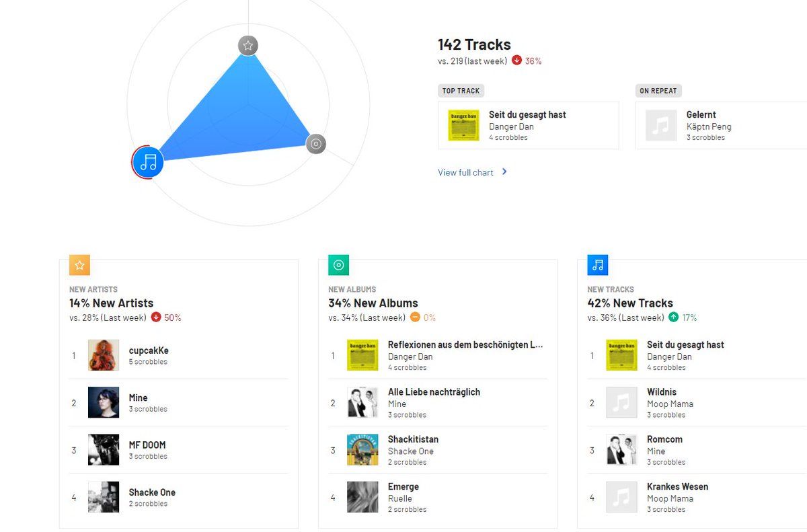
Task: Open the View full chart link
Action: (465, 173)
